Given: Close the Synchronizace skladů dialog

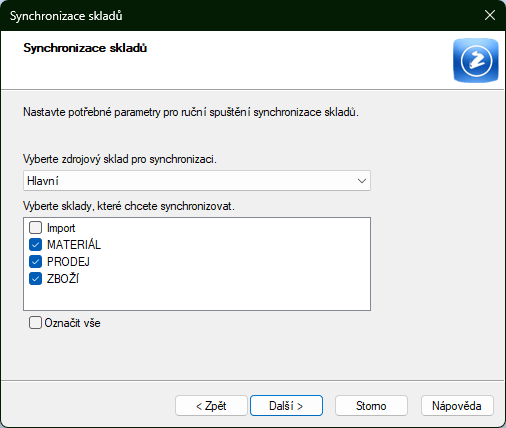Looking at the screenshot, I should point(490,15).
